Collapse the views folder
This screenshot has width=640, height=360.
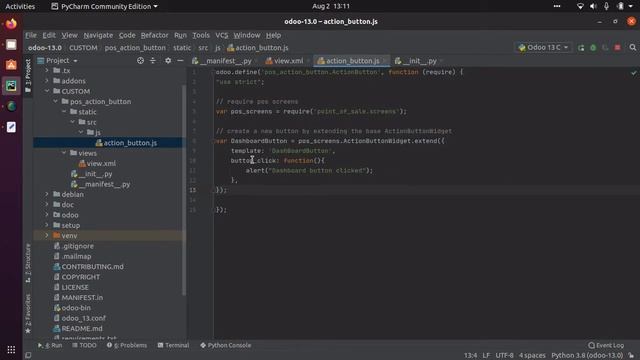pos(64,153)
